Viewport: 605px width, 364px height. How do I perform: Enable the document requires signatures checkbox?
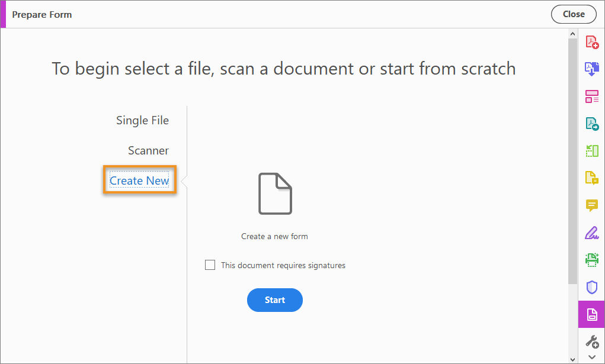click(x=210, y=265)
